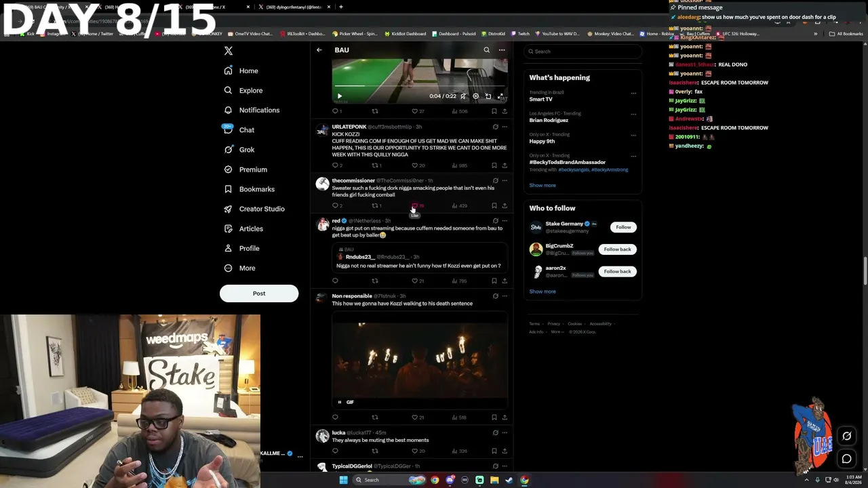Open options for Smart TV trend
868x488 pixels.
point(633,93)
